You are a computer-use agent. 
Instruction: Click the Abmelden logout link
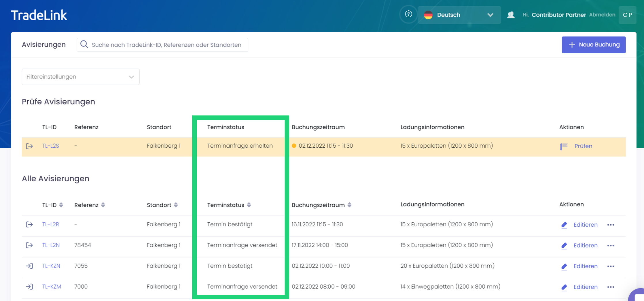[x=602, y=15]
